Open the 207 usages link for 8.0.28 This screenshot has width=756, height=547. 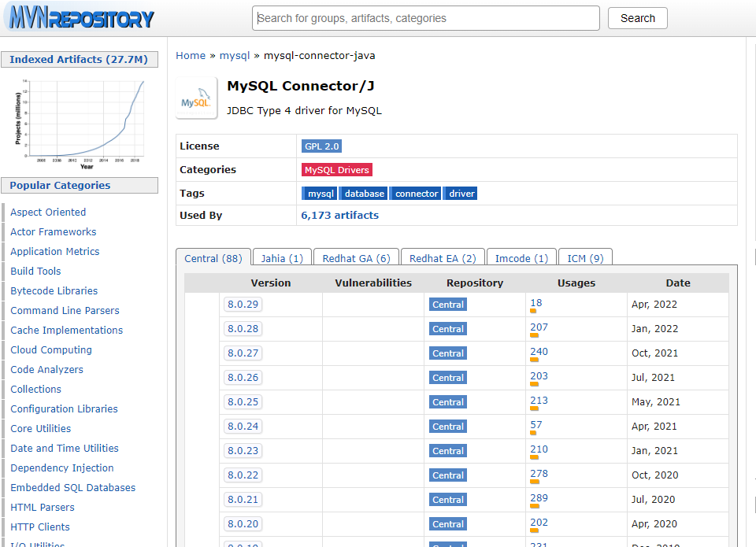pos(539,327)
